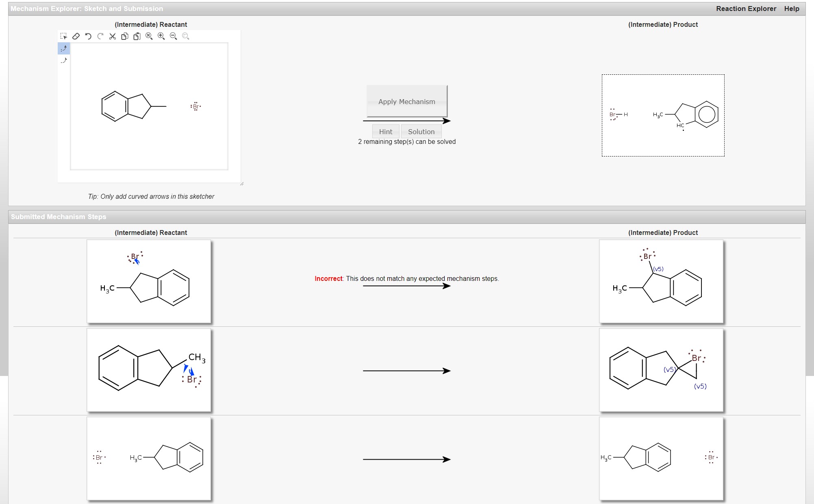814x504 pixels.
Task: Reveal the Solution for remaining steps
Action: point(421,131)
